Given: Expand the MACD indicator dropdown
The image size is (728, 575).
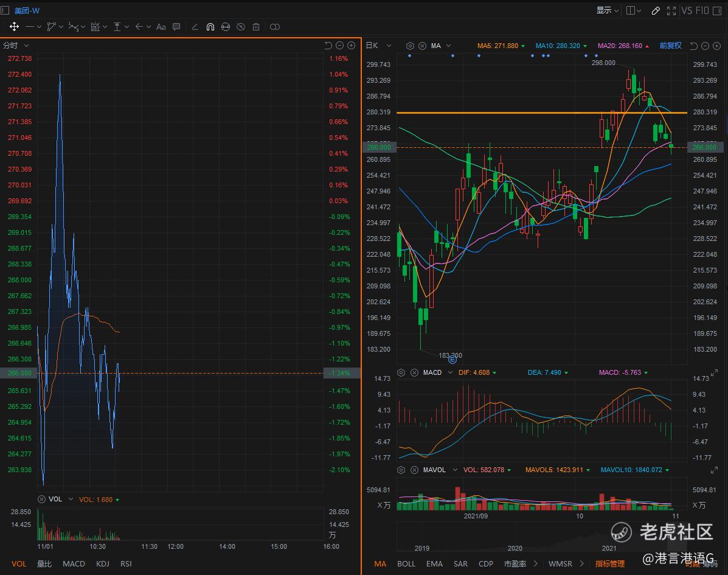Looking at the screenshot, I should (x=450, y=372).
